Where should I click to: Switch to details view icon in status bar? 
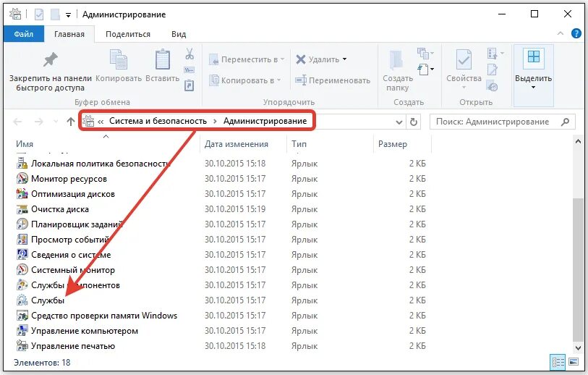pyautogui.click(x=558, y=362)
